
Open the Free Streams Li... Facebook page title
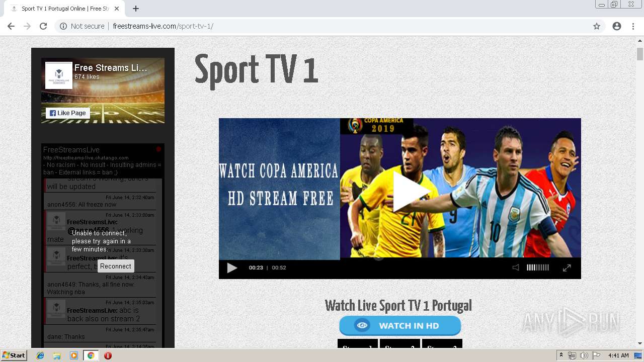point(111,68)
